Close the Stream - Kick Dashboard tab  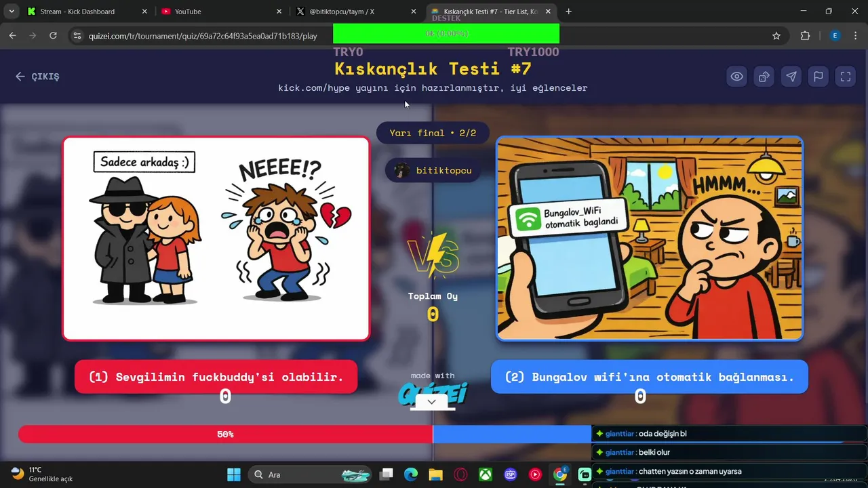pos(145,12)
